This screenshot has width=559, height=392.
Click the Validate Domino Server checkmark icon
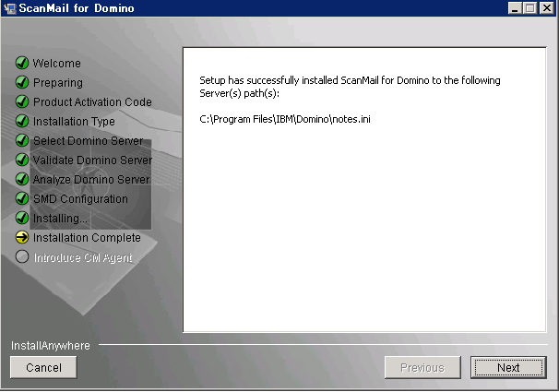(22, 160)
